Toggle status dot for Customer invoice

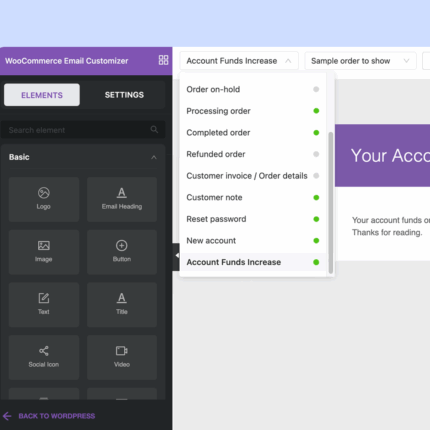(x=316, y=176)
